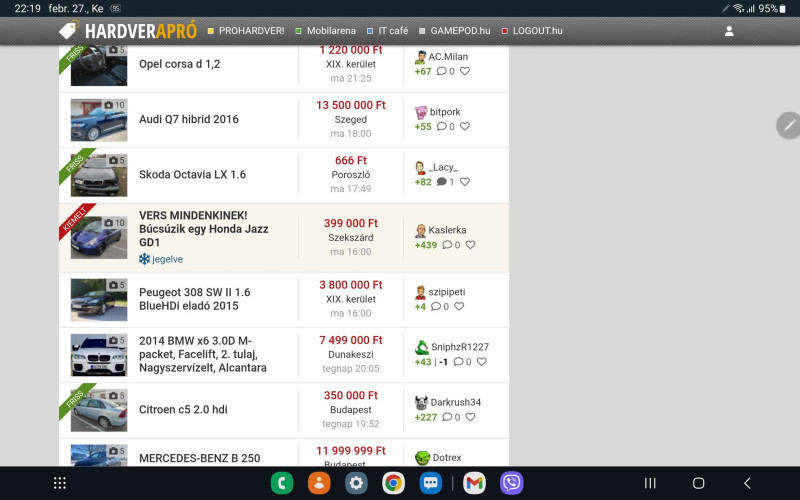800x500 pixels.
Task: Open comments on the Opel corsa listing
Action: (445, 71)
